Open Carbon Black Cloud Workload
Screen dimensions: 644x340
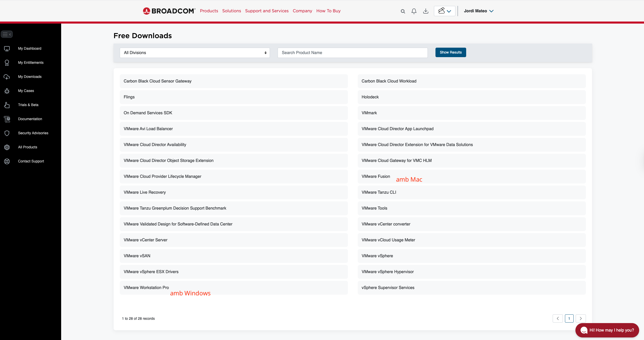[472, 81]
